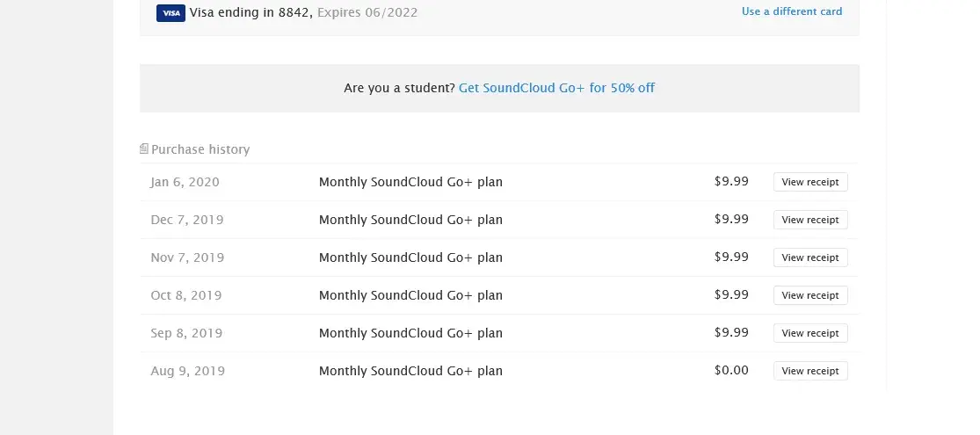Select the Aug 9, 2019 date entry

pyautogui.click(x=187, y=371)
